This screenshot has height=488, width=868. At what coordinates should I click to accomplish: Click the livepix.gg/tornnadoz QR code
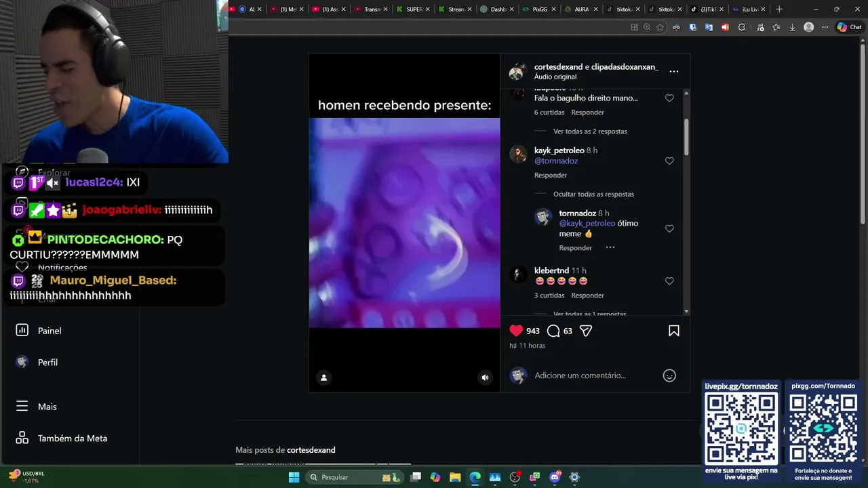point(741,429)
